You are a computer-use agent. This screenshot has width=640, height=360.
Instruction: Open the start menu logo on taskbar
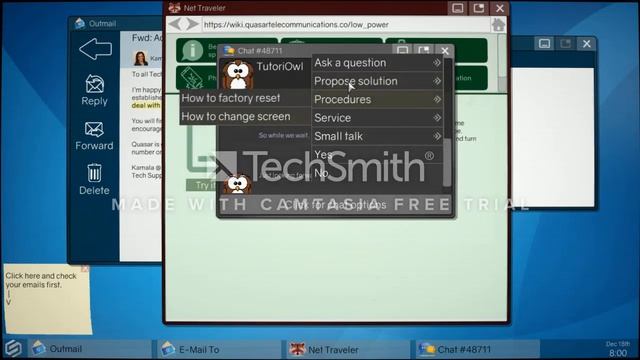(x=13, y=348)
